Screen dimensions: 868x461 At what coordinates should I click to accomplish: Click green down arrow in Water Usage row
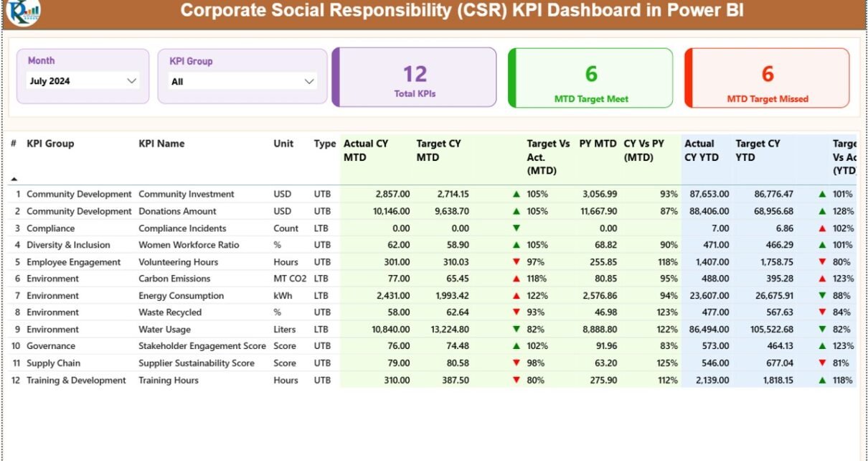coord(516,330)
